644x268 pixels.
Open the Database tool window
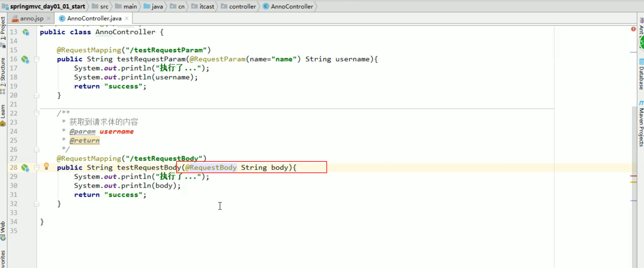(641, 74)
